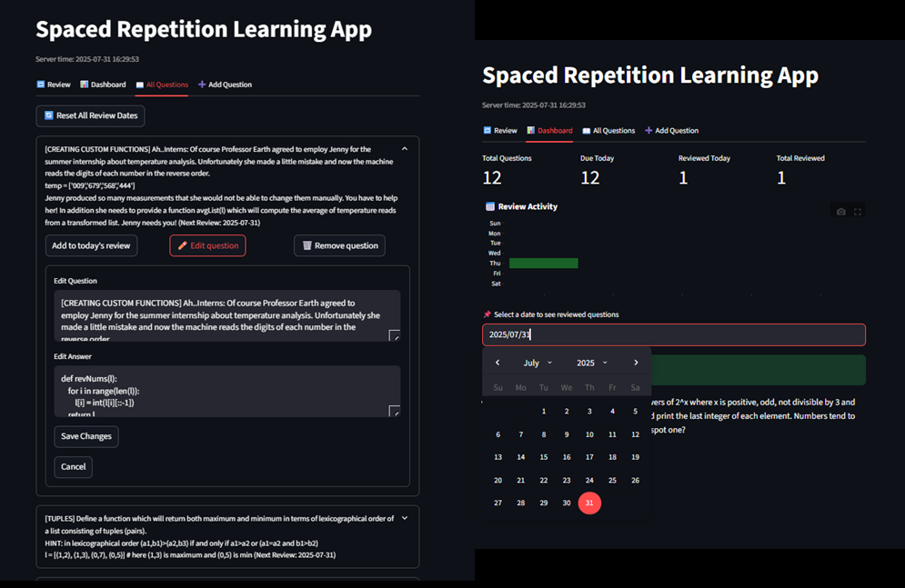This screenshot has width=905, height=588.
Task: Select Dashboard tab in right window
Action: 549,130
